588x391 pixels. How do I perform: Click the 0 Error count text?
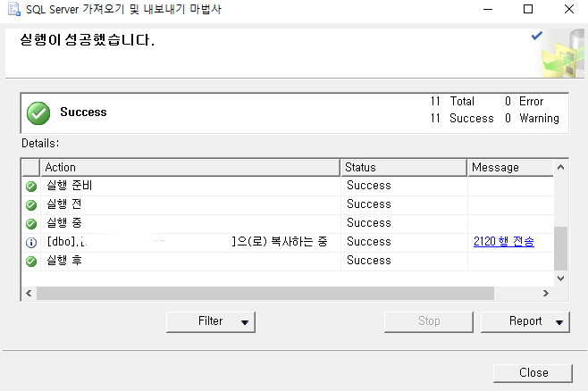[524, 101]
